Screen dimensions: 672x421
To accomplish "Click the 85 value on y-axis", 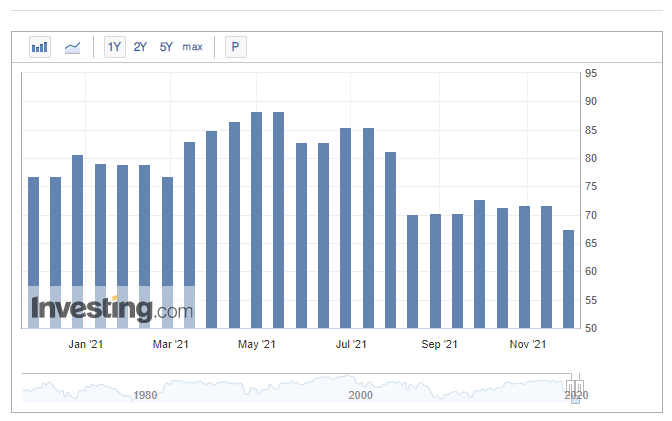I will click(x=591, y=130).
